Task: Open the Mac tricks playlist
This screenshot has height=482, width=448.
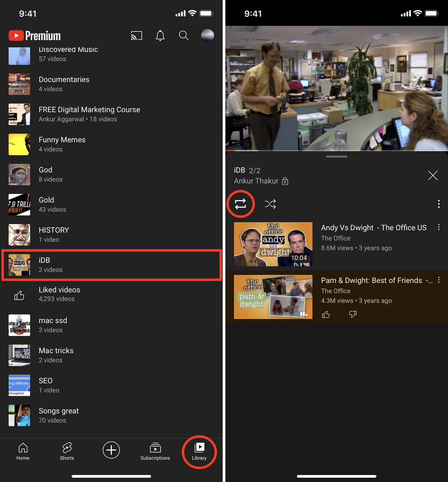Action: point(111,355)
